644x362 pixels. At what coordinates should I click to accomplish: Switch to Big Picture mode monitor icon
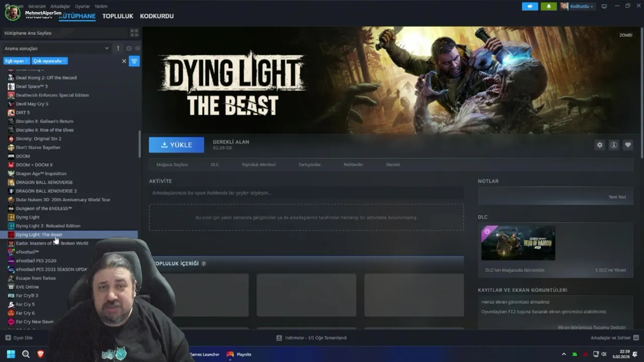(604, 6)
